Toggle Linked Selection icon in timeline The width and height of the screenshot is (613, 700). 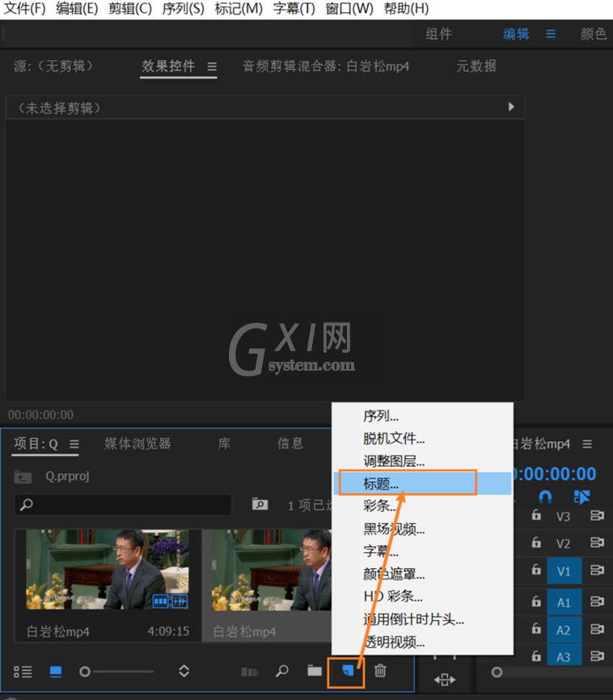point(581,496)
